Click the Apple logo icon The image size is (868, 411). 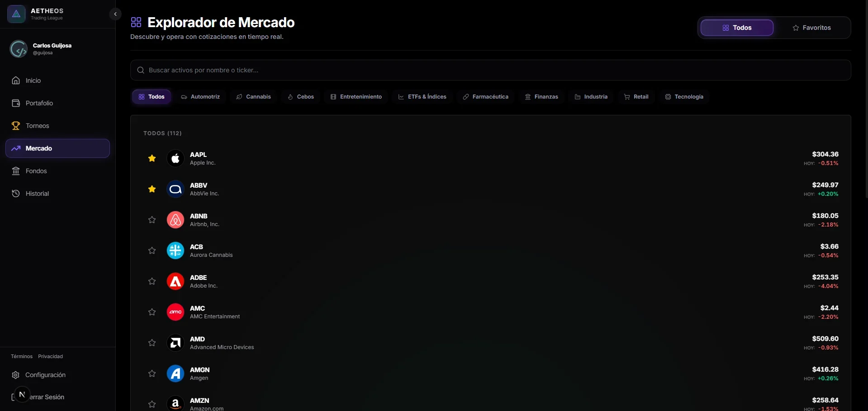[175, 158]
